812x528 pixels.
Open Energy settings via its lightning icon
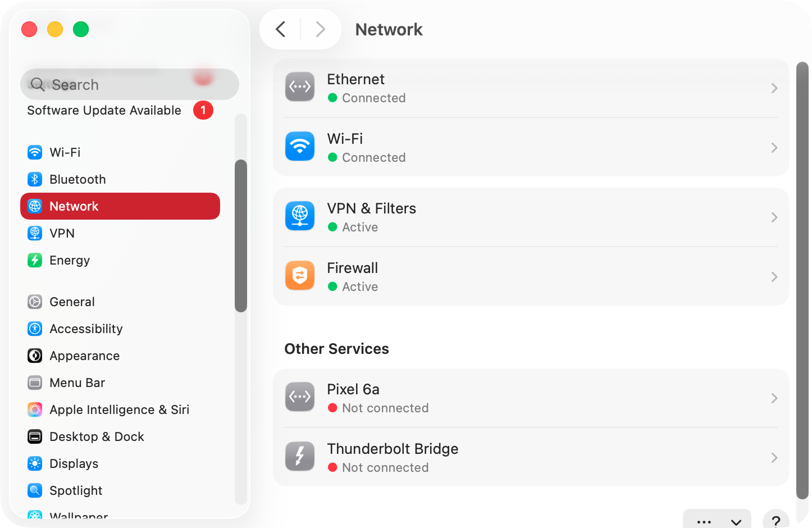click(x=35, y=260)
